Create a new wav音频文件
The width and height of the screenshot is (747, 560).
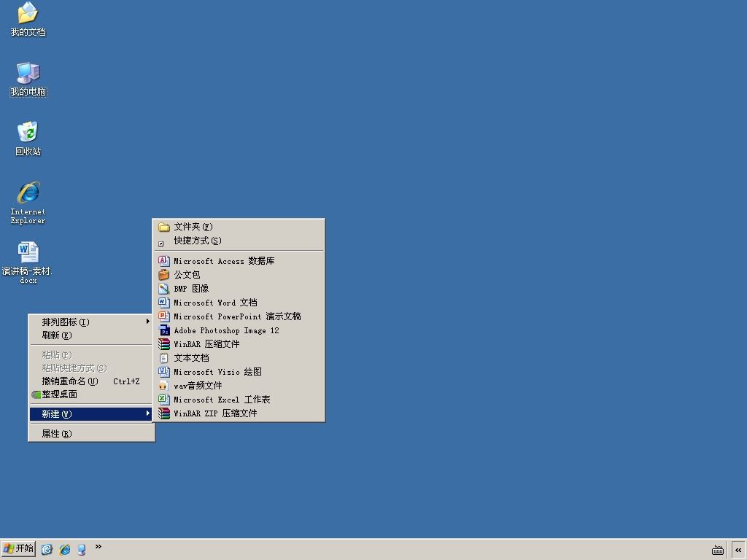point(239,386)
